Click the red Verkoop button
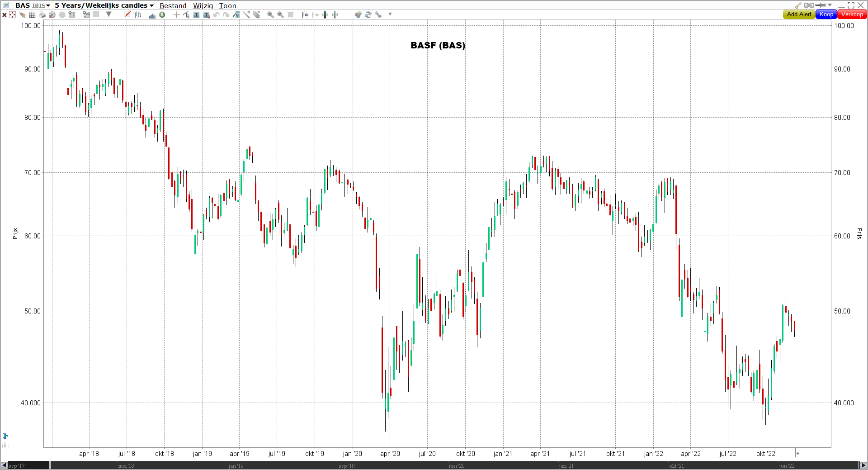868x470 pixels. 852,14
